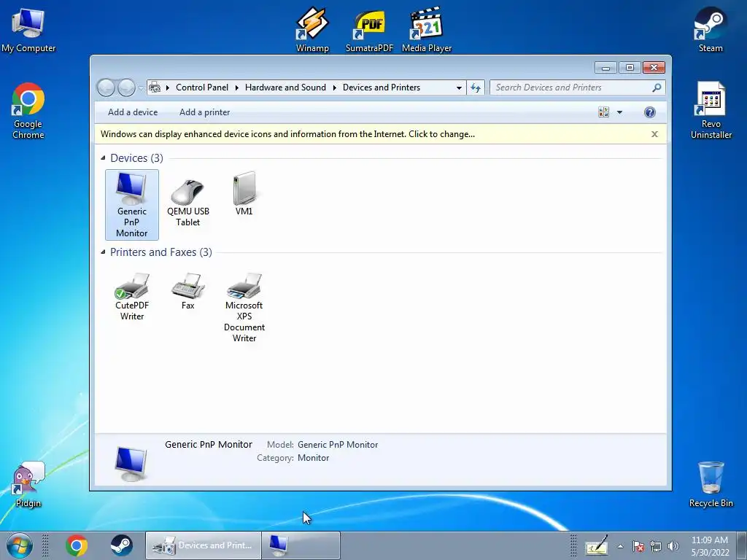Select the VM1 computer device
The height and width of the screenshot is (560, 747).
[x=244, y=194]
